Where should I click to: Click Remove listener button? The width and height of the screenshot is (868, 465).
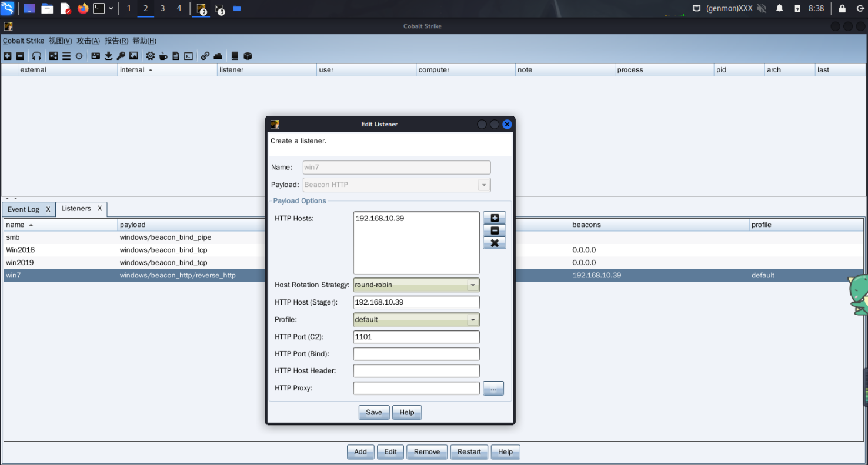click(x=427, y=451)
